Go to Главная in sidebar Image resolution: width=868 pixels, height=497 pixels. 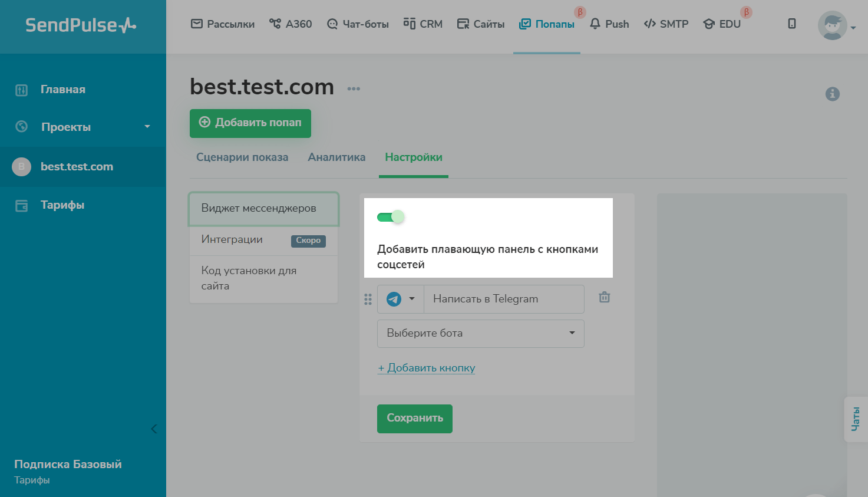[63, 90]
